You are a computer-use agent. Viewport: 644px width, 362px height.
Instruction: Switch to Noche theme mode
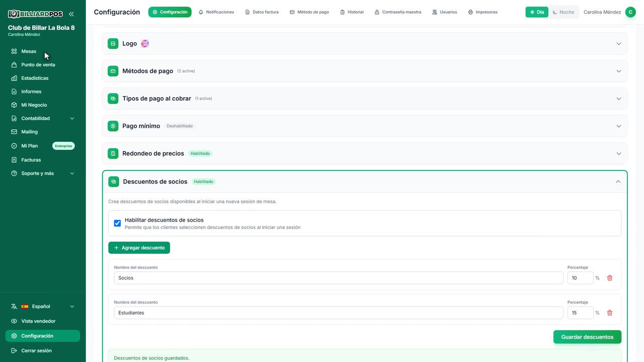coord(563,12)
